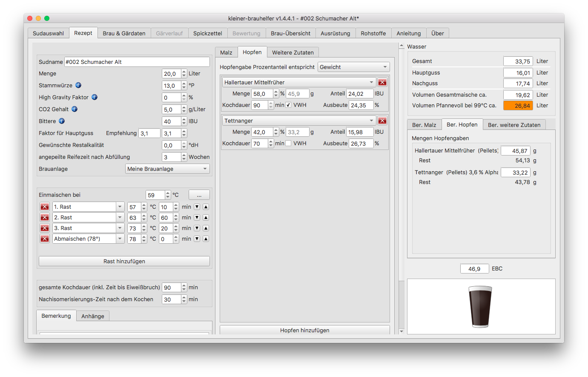The width and height of the screenshot is (588, 377).
Task: Enable VWH checkbox for Tettnanger
Action: pyautogui.click(x=288, y=143)
